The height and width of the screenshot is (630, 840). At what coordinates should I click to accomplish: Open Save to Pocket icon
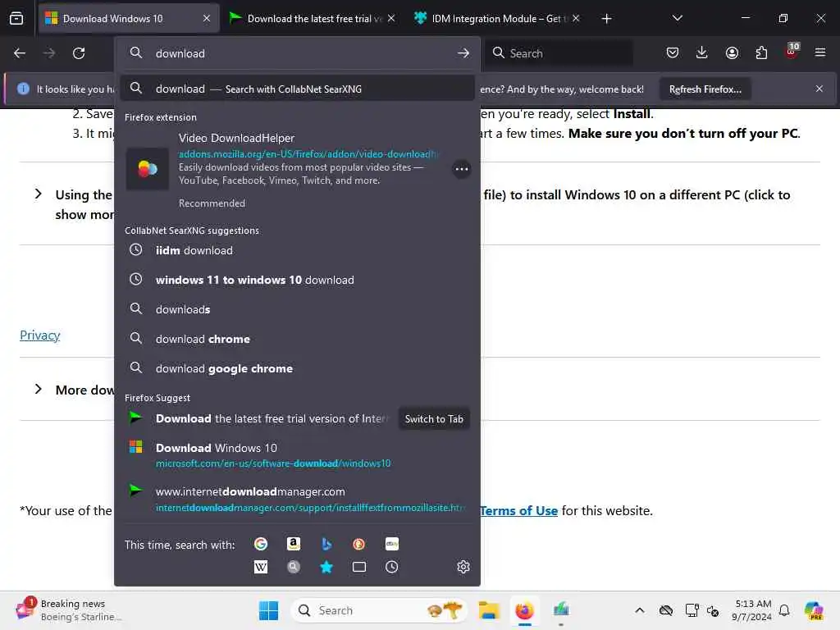673,52
